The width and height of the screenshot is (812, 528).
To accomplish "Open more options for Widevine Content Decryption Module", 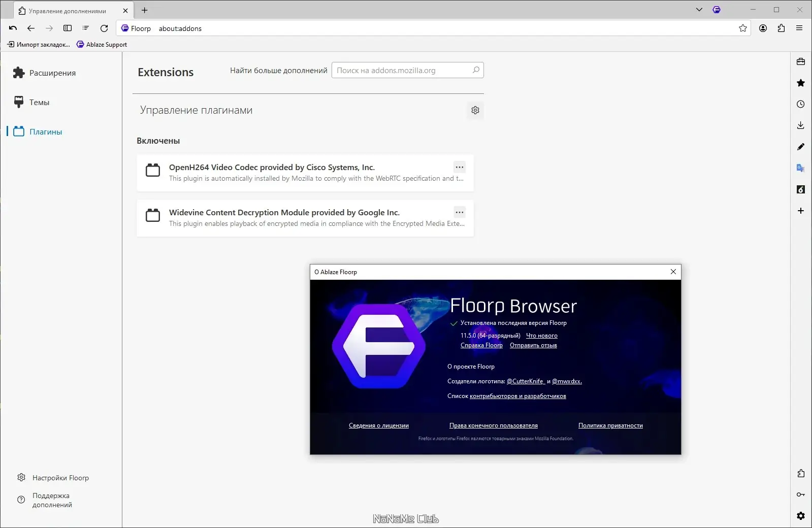I will click(x=460, y=212).
